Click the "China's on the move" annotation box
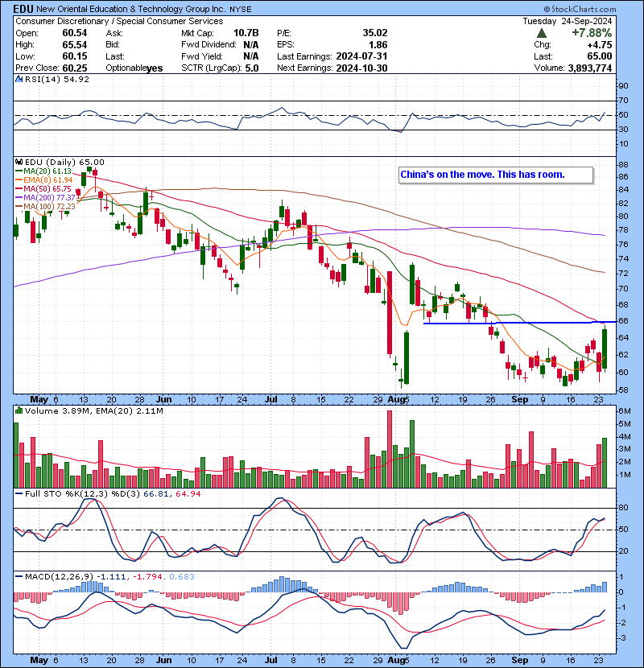The height and width of the screenshot is (668, 644). (495, 175)
